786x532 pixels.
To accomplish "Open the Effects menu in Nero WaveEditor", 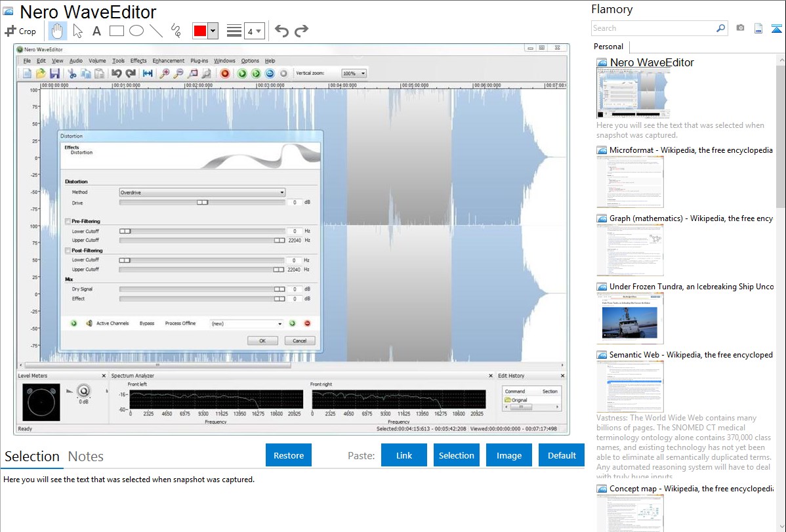I will pos(138,60).
